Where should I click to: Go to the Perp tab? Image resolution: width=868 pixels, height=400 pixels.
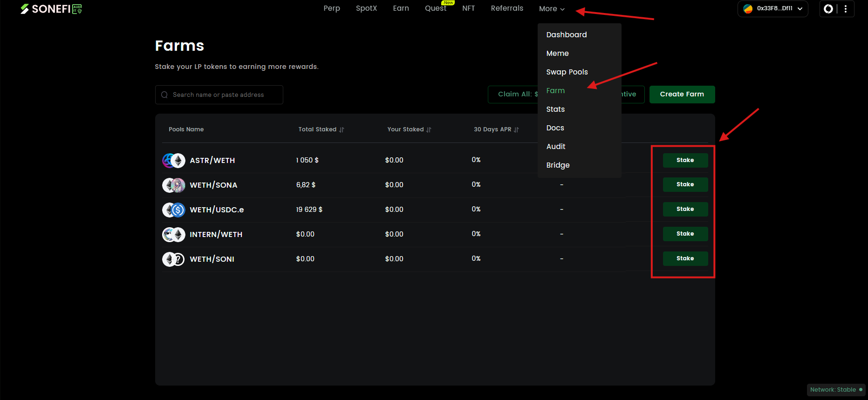(x=332, y=8)
